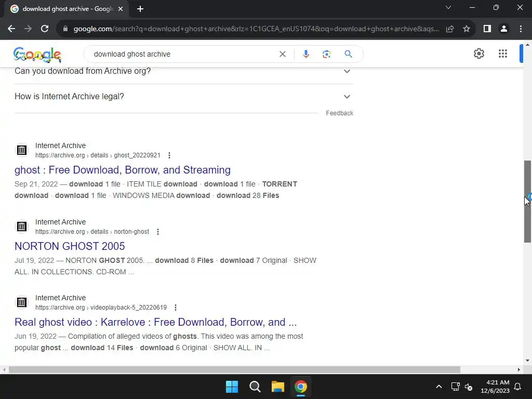Open Google apps grid
Screen dimensions: 532x399
[503, 54]
